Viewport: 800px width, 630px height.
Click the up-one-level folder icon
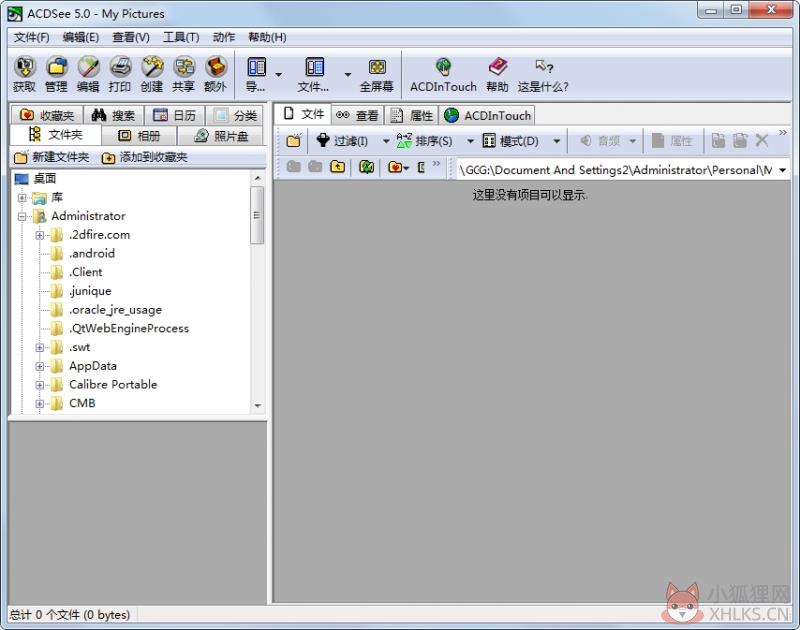click(x=337, y=166)
